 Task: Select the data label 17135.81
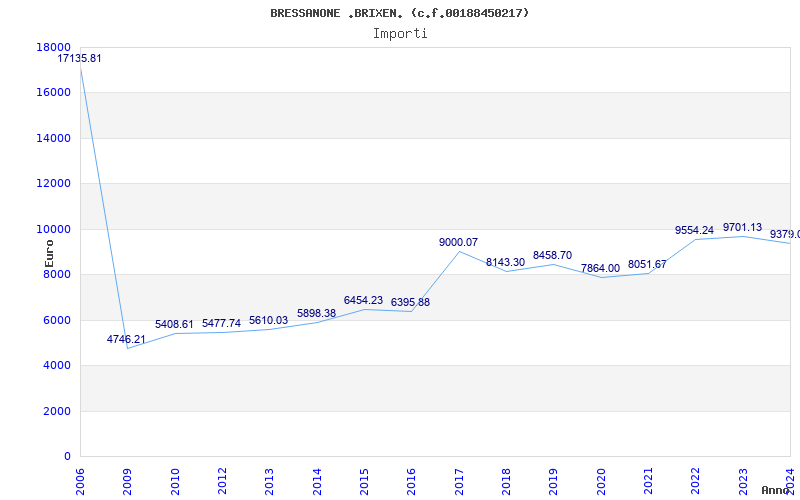[79, 58]
